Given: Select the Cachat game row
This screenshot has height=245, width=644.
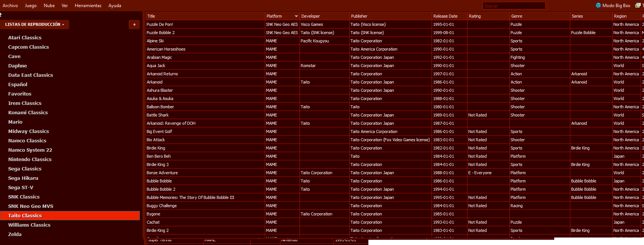Looking at the screenshot, I should [x=395, y=222].
